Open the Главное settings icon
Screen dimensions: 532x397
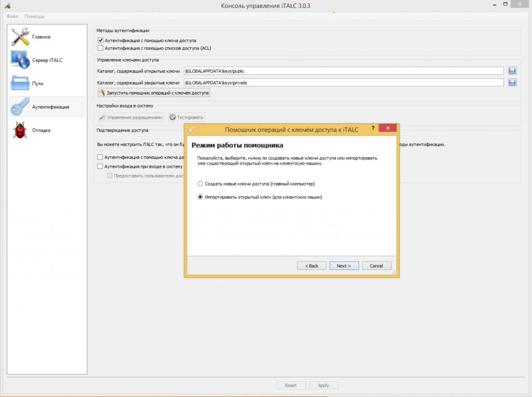tap(20, 37)
